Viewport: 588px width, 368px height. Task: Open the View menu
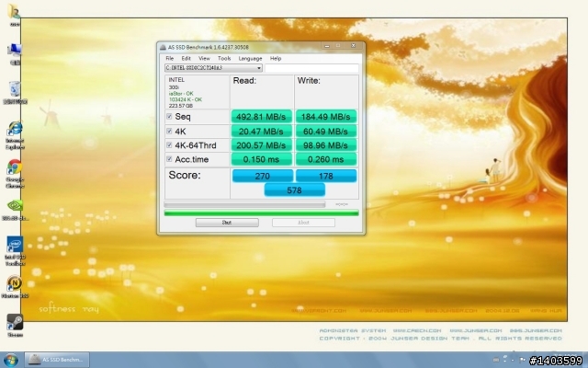[x=204, y=59]
